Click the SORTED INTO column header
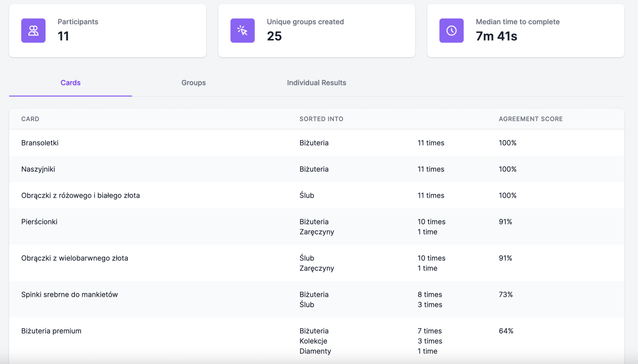 coord(321,119)
